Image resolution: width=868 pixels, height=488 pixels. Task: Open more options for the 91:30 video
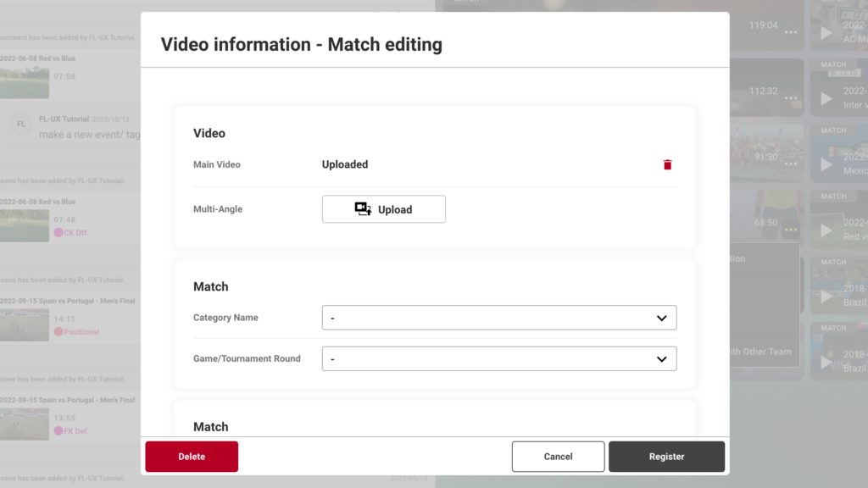(x=791, y=164)
